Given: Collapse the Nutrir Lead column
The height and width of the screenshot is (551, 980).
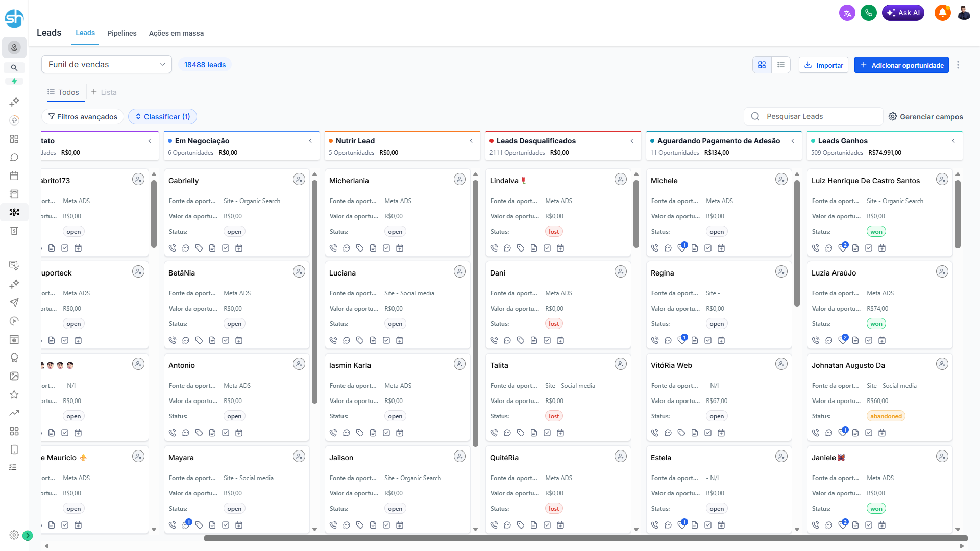Looking at the screenshot, I should click(471, 141).
